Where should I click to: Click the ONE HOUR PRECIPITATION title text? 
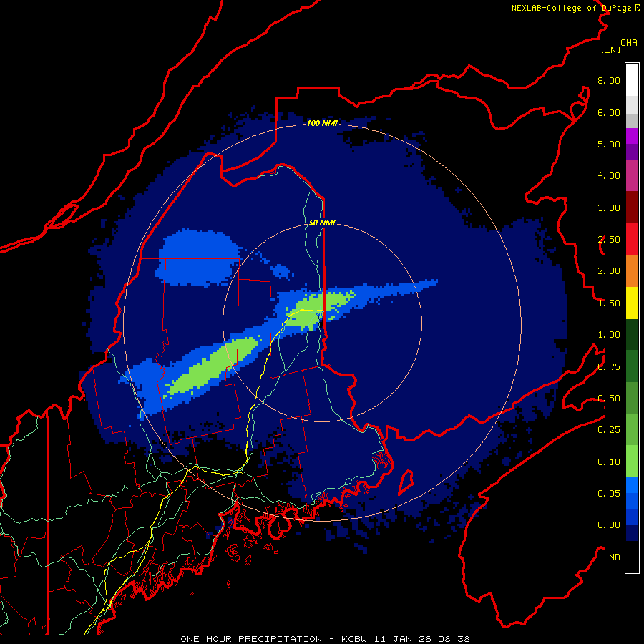[x=251, y=639]
